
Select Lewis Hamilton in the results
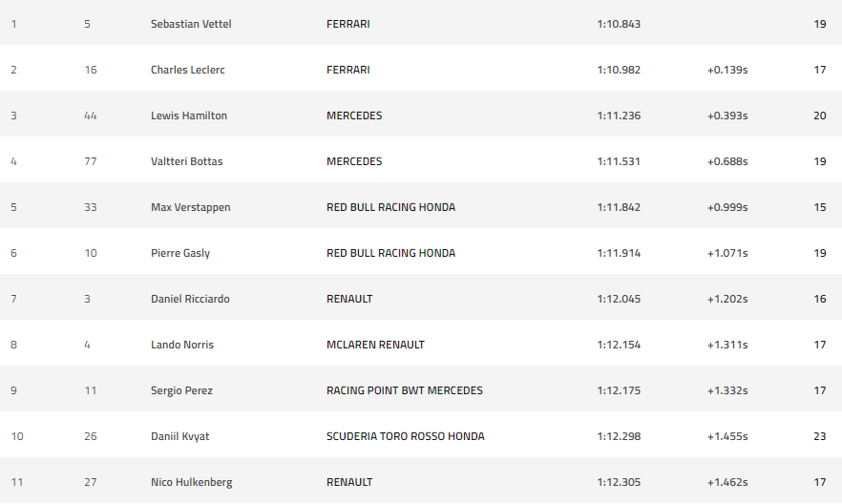pyautogui.click(x=189, y=115)
